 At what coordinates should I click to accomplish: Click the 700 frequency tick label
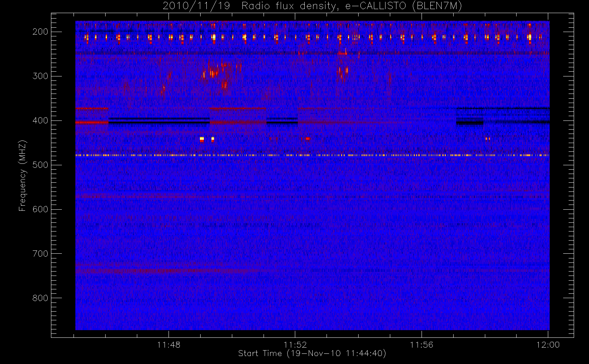[x=40, y=254]
